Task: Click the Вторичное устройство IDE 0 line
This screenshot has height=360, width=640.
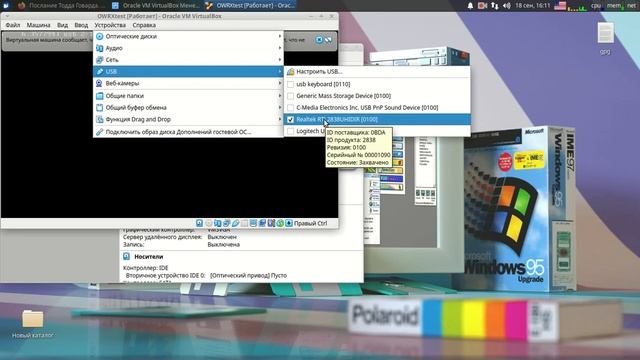Action: (206, 276)
